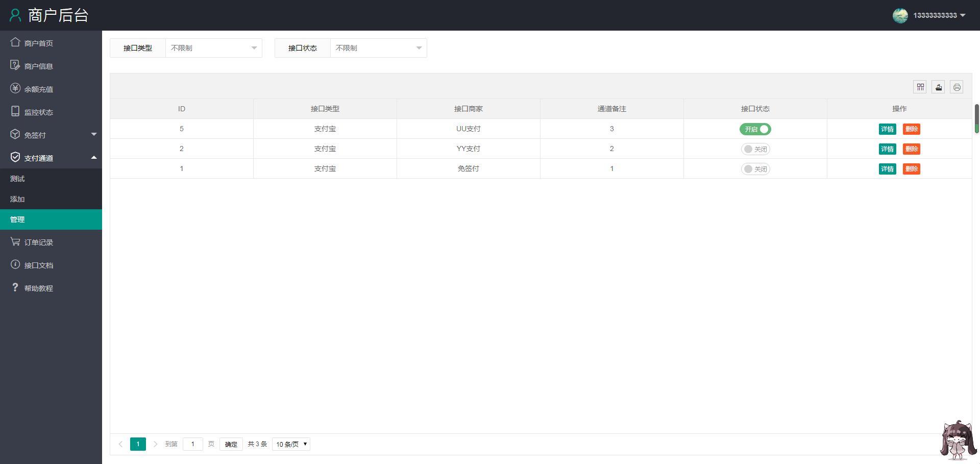This screenshot has width=980, height=464.
Task: Click the 监控状态 phone icon in sidebar
Action: pos(15,111)
